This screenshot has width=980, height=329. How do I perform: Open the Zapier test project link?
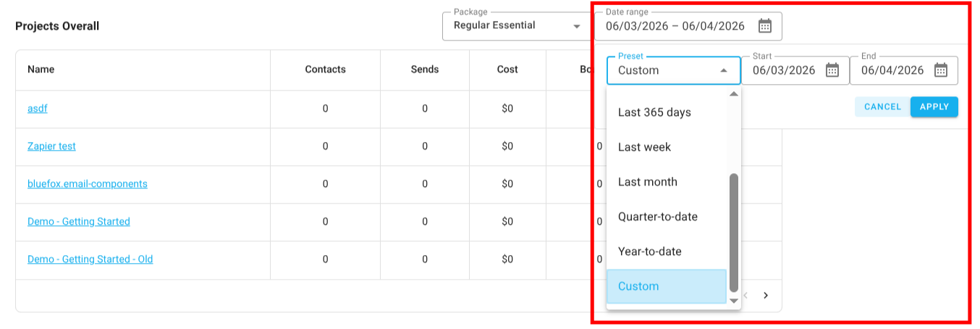pyautogui.click(x=51, y=146)
